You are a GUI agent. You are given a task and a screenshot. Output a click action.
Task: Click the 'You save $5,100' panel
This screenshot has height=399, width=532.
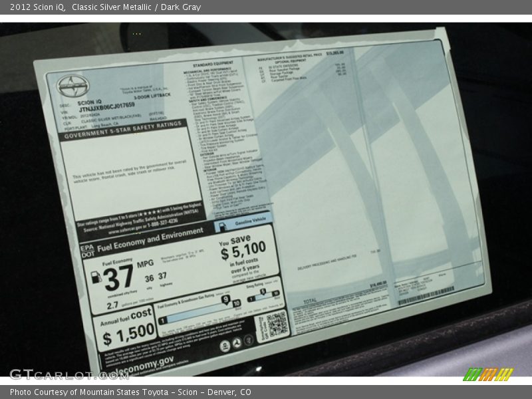[x=243, y=256]
